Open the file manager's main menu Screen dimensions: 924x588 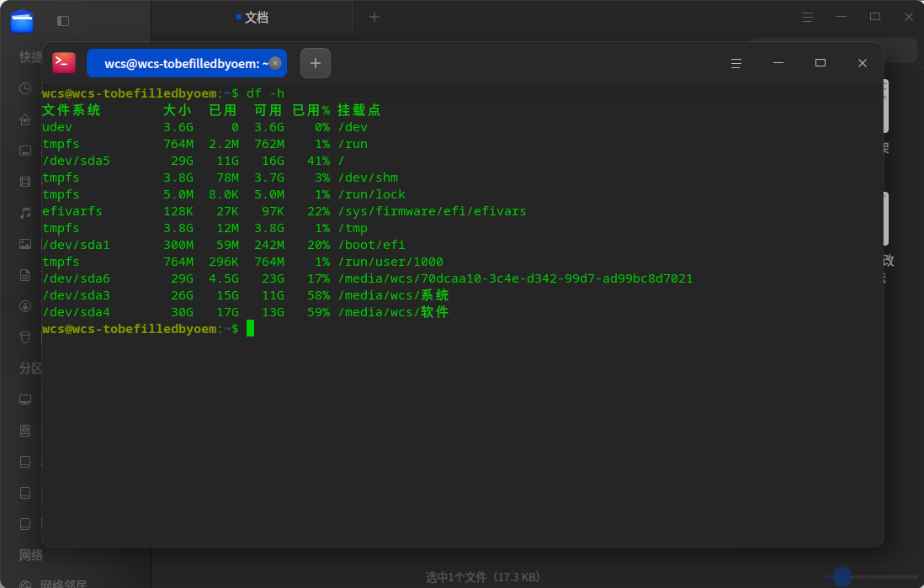[808, 17]
